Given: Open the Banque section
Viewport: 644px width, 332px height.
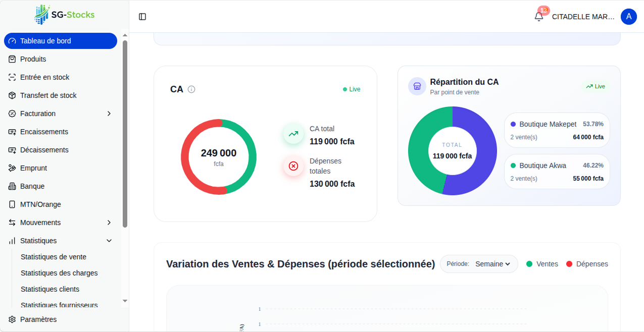Looking at the screenshot, I should pyautogui.click(x=61, y=186).
